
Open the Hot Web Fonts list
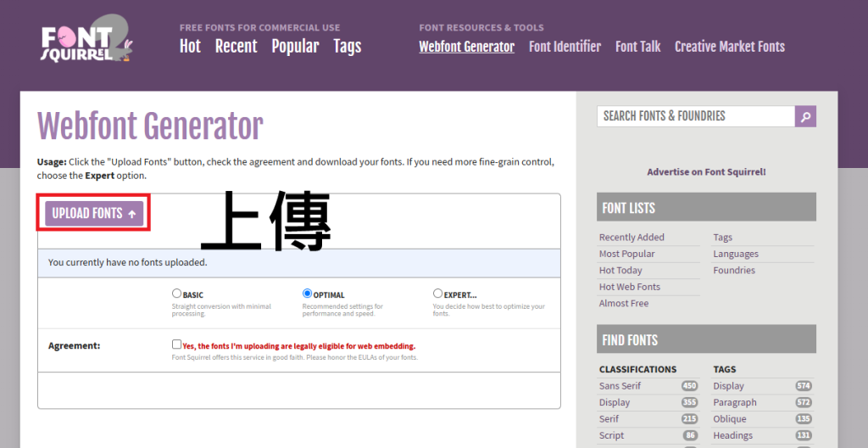click(x=630, y=287)
